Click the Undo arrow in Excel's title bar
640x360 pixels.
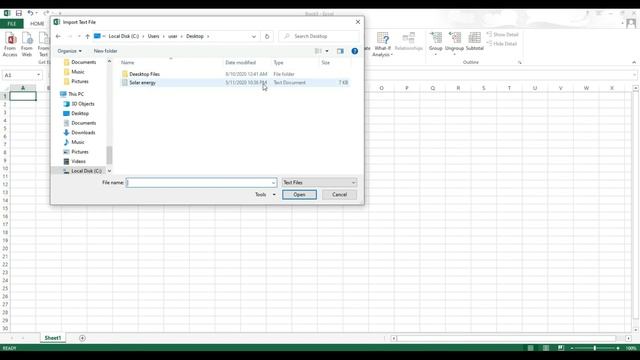(30, 13)
